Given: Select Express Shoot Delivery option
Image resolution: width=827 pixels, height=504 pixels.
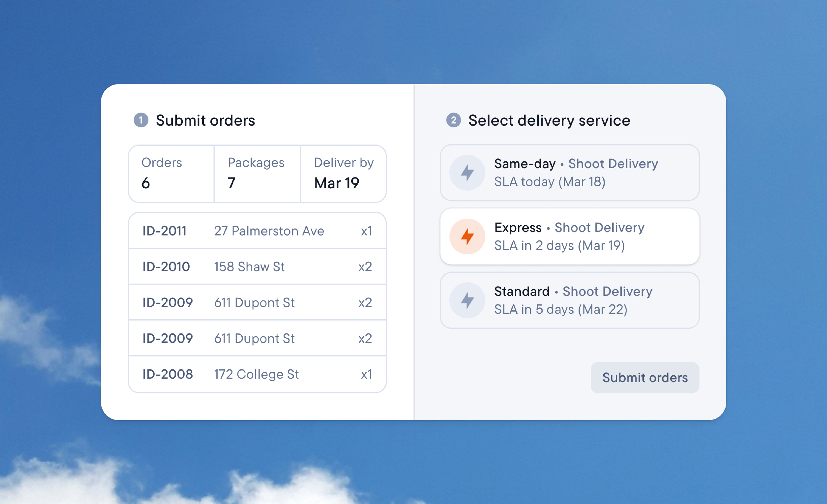Looking at the screenshot, I should [570, 236].
